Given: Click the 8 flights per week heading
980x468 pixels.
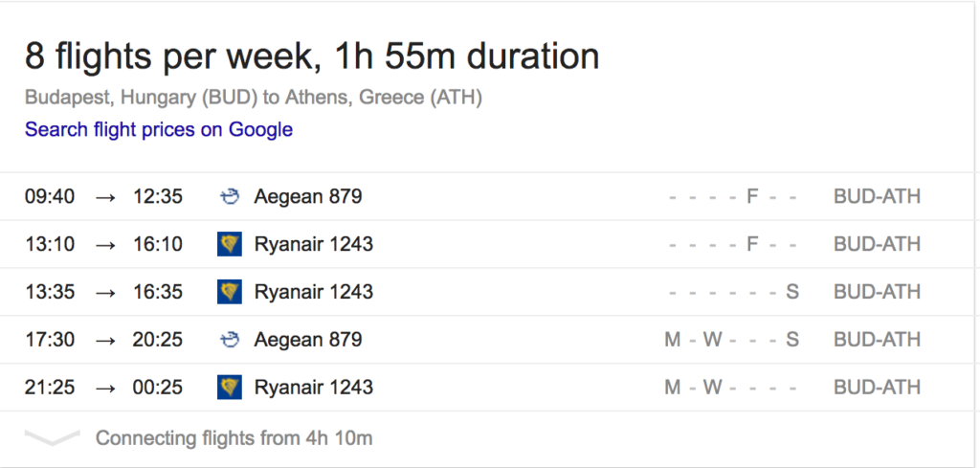Looking at the screenshot, I should coord(312,56).
